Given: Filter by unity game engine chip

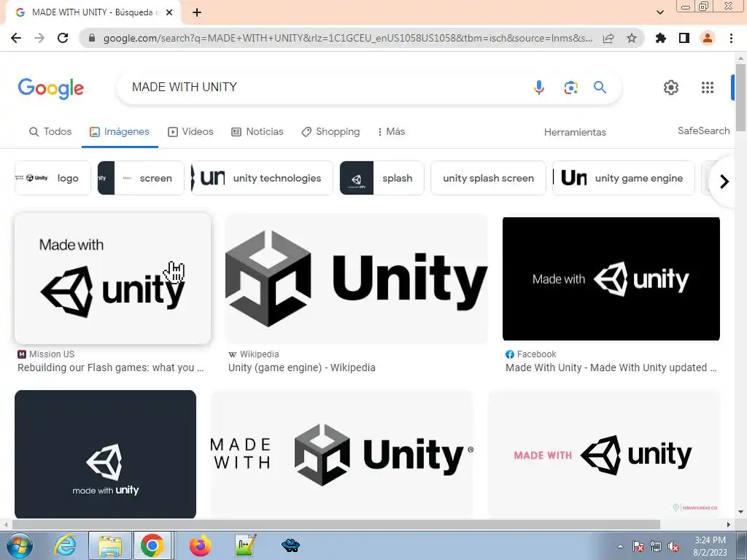Looking at the screenshot, I should 624,178.
